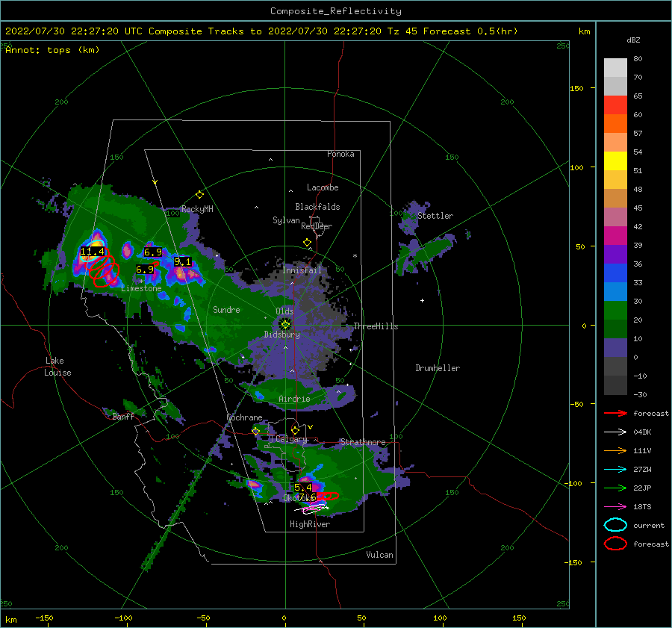Click the UTC Composite Tracks timestamp header

pos(261,31)
